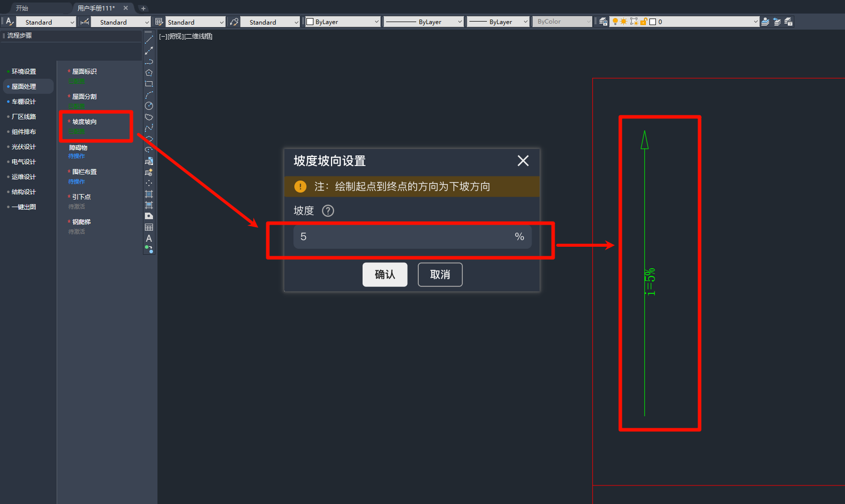845x504 pixels.
Task: Open the layer 0 dropdown list
Action: (x=755, y=22)
